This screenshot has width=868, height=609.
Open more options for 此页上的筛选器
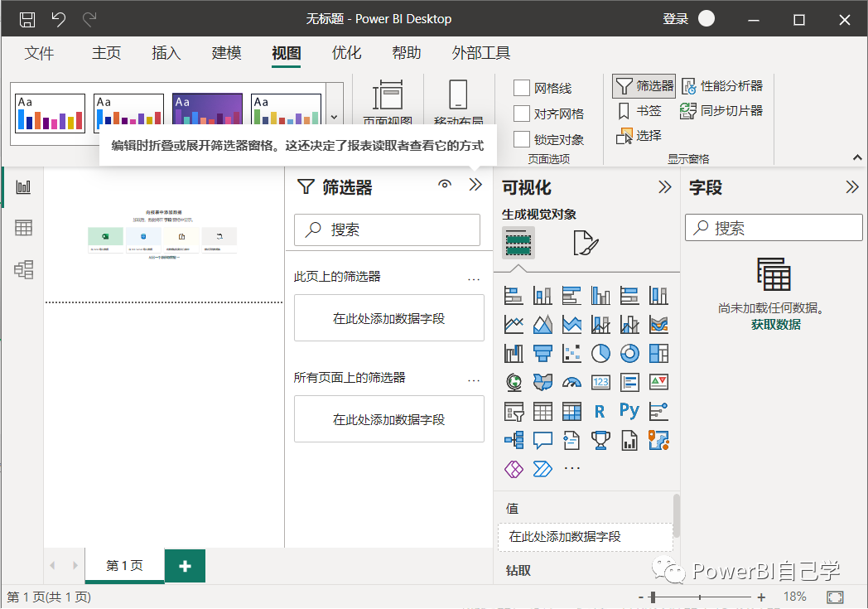(x=474, y=278)
